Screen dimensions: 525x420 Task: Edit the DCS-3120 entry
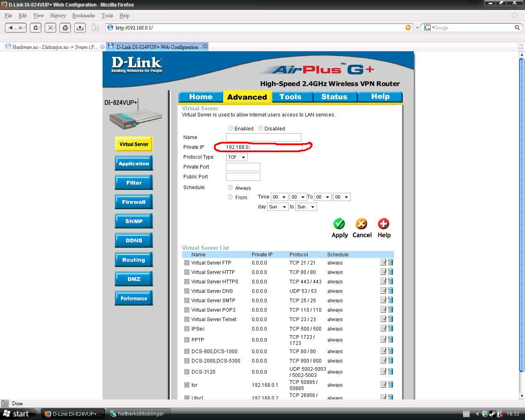pyautogui.click(x=383, y=371)
